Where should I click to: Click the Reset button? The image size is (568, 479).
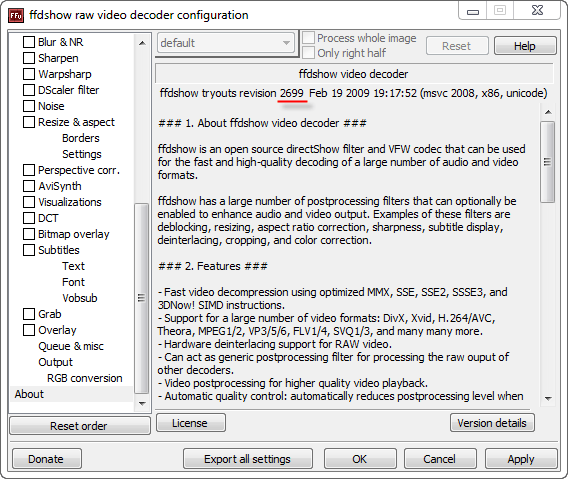(457, 46)
